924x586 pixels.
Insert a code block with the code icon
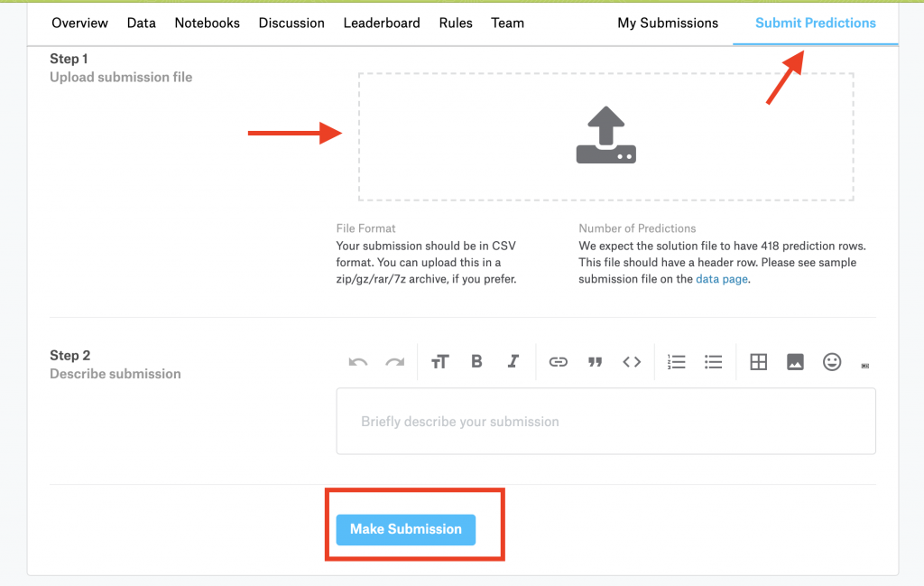pyautogui.click(x=632, y=362)
